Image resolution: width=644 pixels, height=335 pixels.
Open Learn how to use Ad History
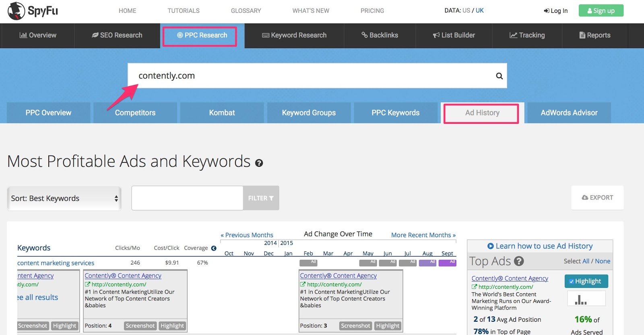click(540, 246)
